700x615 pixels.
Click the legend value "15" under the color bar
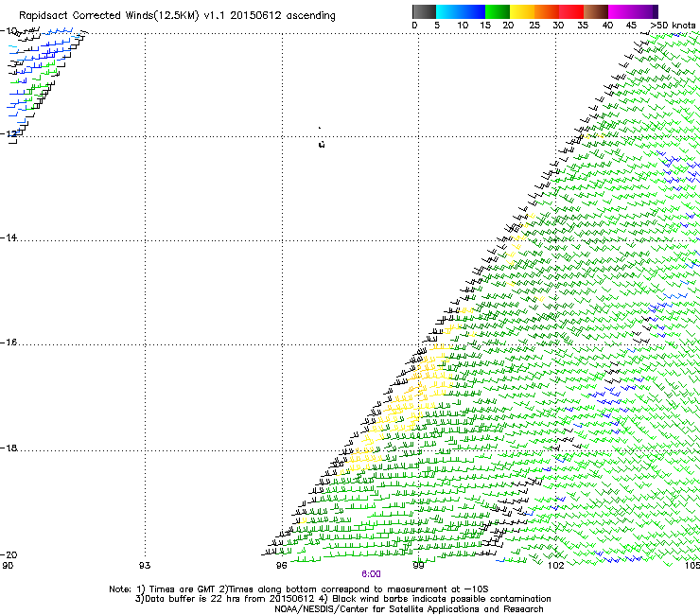point(485,26)
